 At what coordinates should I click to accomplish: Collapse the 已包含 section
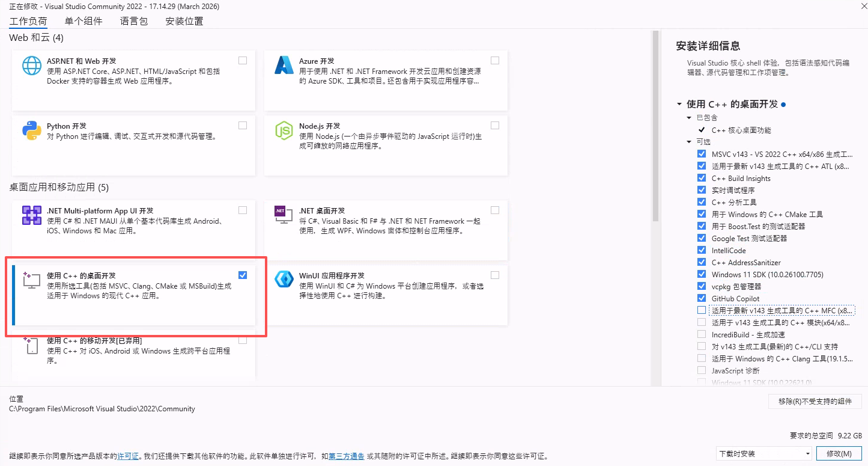(x=689, y=118)
